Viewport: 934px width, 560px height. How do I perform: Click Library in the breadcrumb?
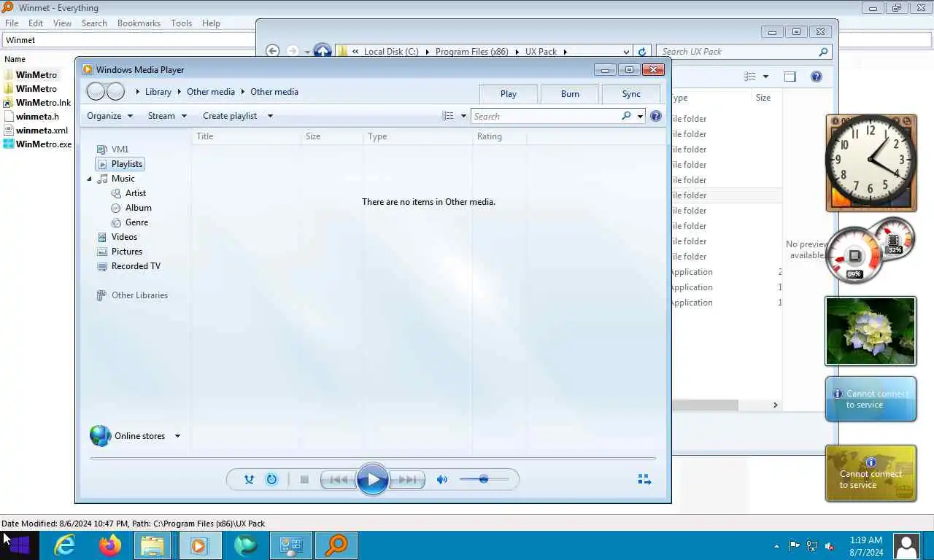pyautogui.click(x=158, y=92)
